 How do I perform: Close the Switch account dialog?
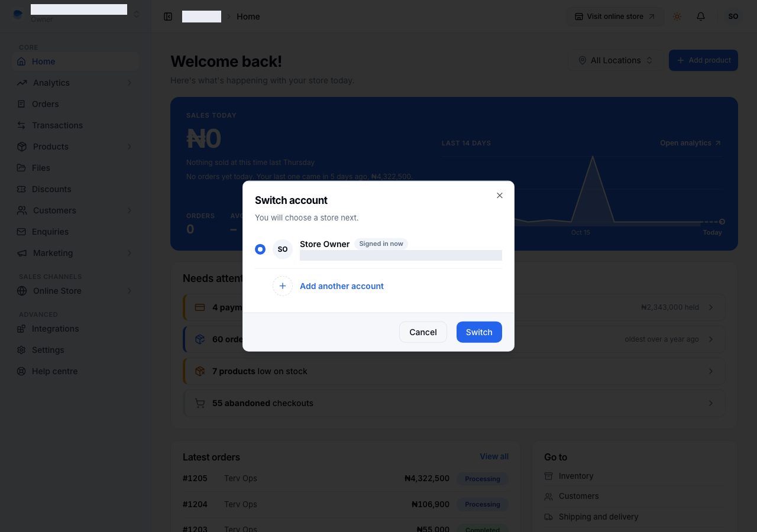tap(500, 196)
